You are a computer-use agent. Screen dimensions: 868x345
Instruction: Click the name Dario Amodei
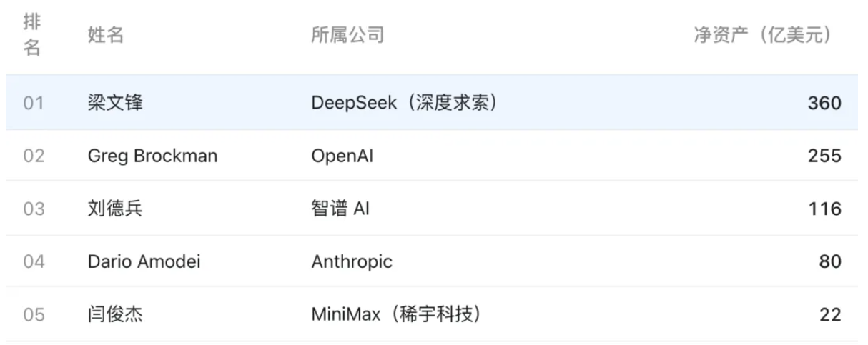tap(144, 261)
